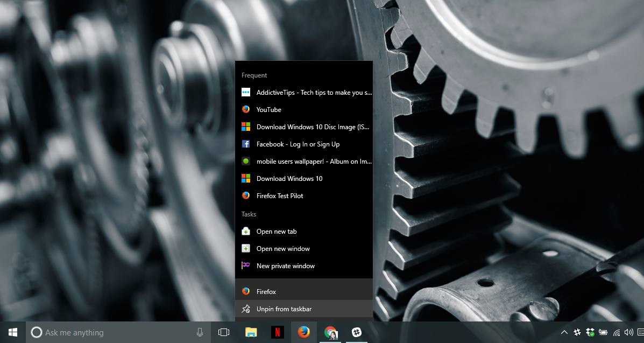Launch Netflix from the taskbar
Screen dimensions: 644x343
(x=278, y=332)
